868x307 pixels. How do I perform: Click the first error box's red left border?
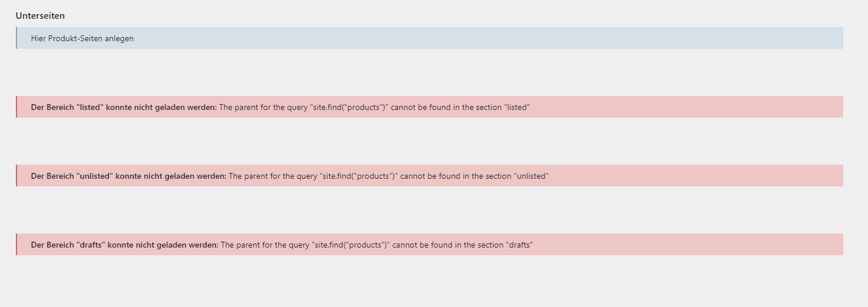[16, 107]
